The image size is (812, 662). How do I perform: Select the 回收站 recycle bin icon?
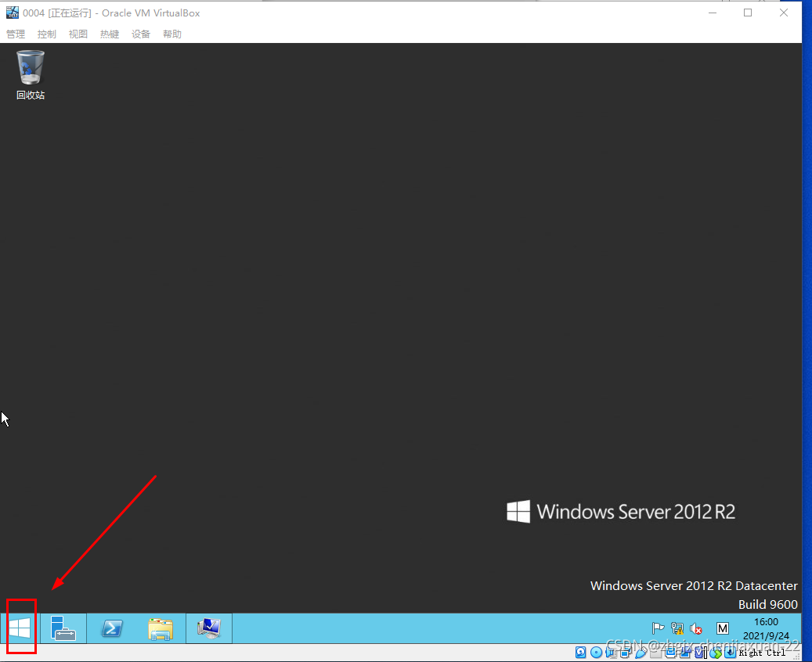pos(31,74)
